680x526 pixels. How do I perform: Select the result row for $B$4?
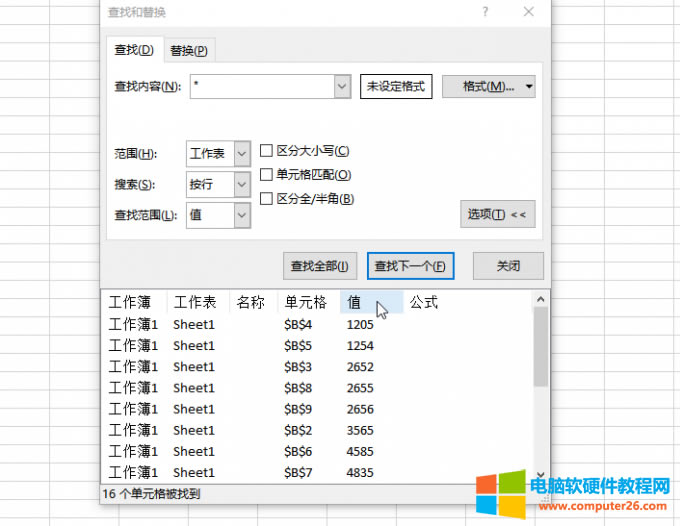coord(298,324)
